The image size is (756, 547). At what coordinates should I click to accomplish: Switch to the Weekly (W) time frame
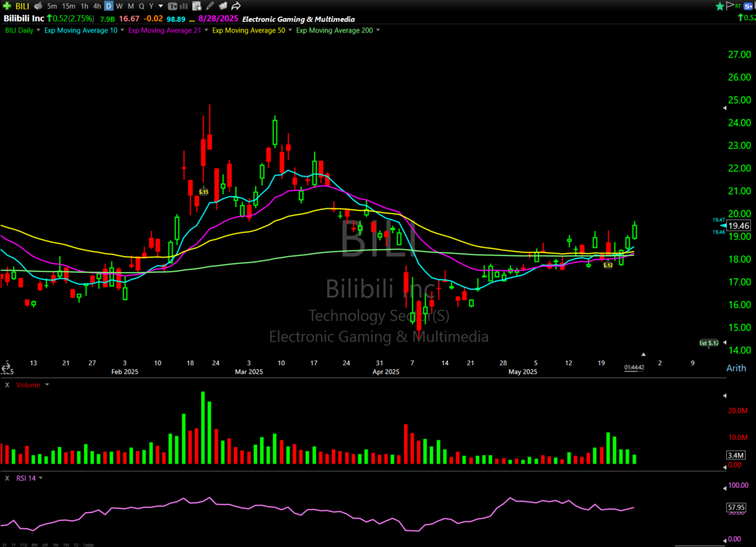119,6
